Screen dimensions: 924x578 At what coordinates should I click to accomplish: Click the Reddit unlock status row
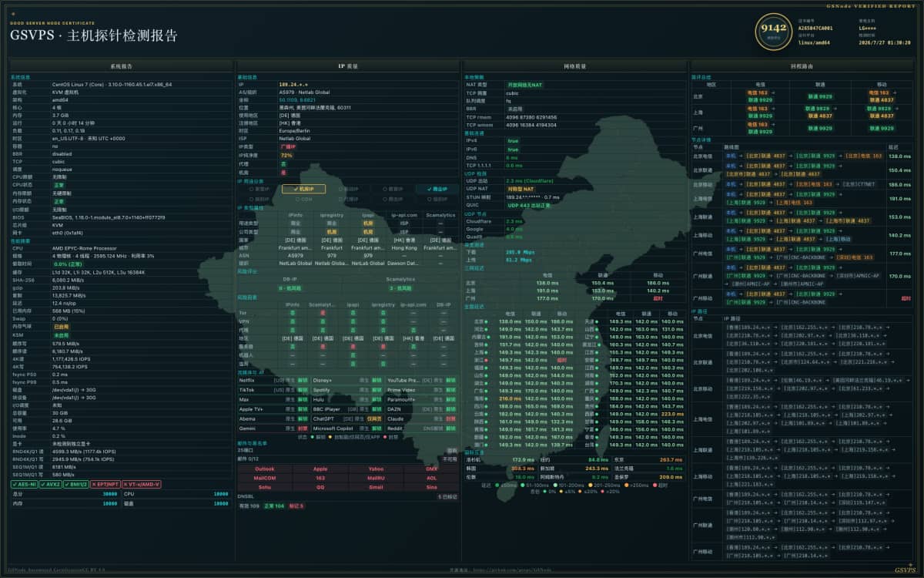(x=422, y=428)
